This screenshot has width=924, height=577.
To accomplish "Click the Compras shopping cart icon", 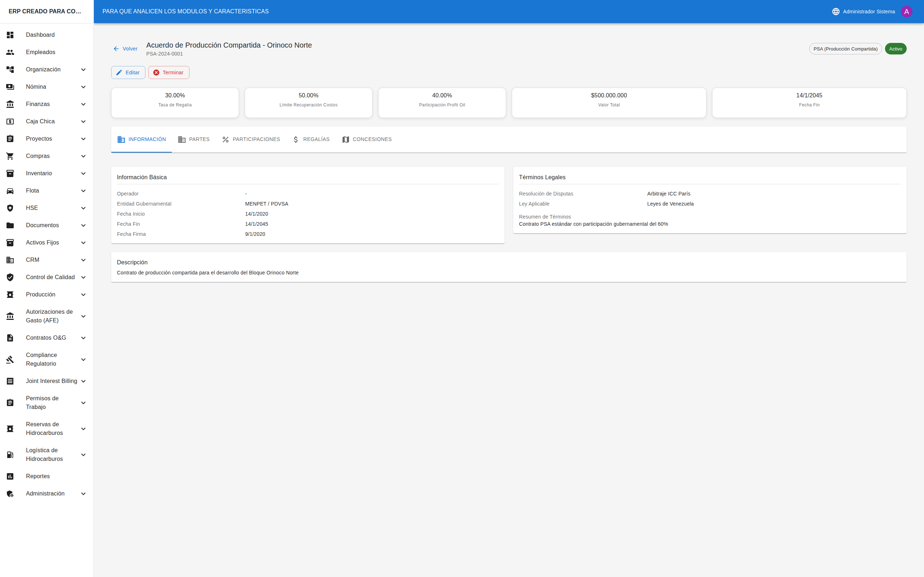I will (x=10, y=156).
